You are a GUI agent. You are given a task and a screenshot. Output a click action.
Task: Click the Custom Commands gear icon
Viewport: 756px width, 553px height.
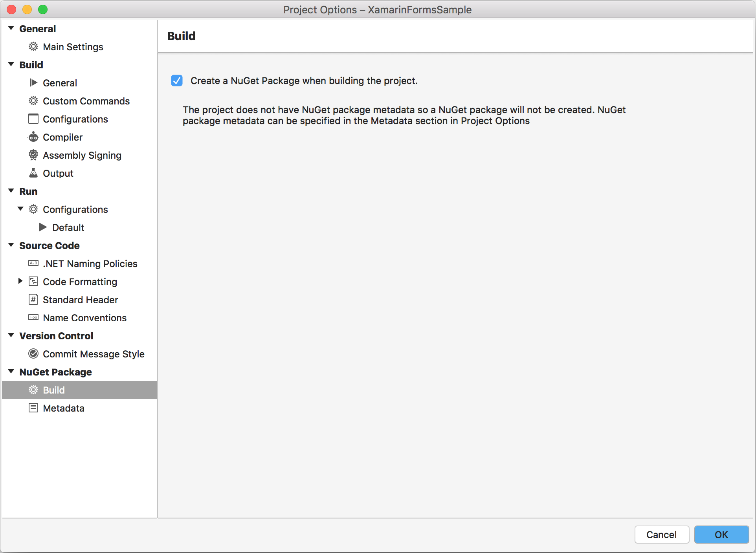33,101
